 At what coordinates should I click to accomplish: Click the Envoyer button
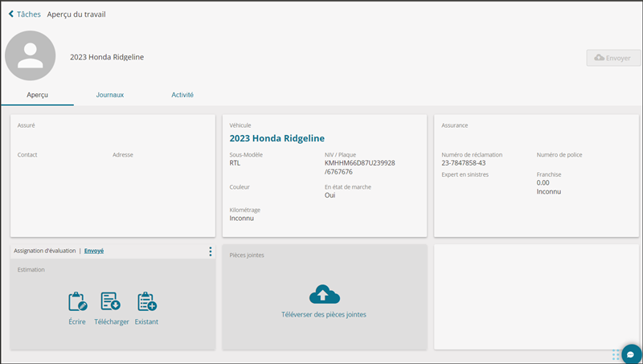tap(613, 58)
